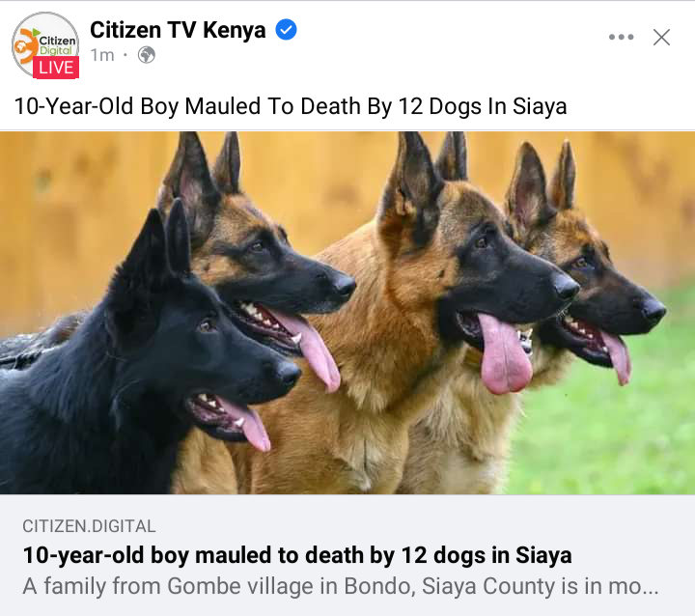Click the red LIVE badge
This screenshot has width=695, height=616.
(x=56, y=68)
